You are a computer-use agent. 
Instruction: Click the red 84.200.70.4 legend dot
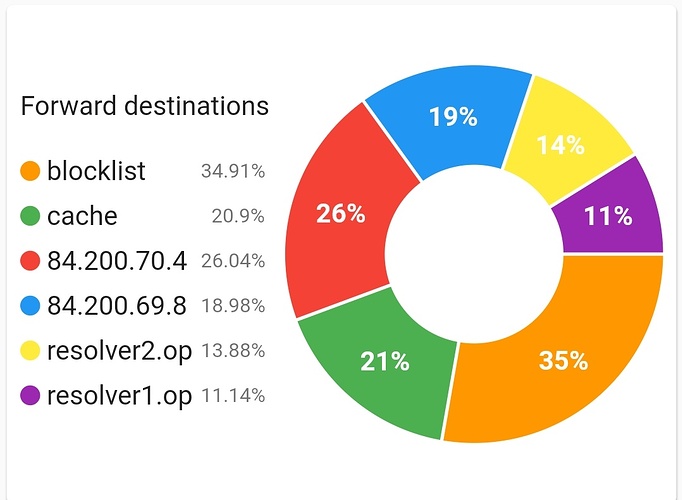(30, 261)
